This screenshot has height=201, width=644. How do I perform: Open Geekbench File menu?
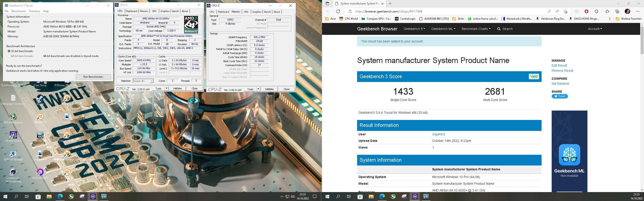tap(6, 11)
